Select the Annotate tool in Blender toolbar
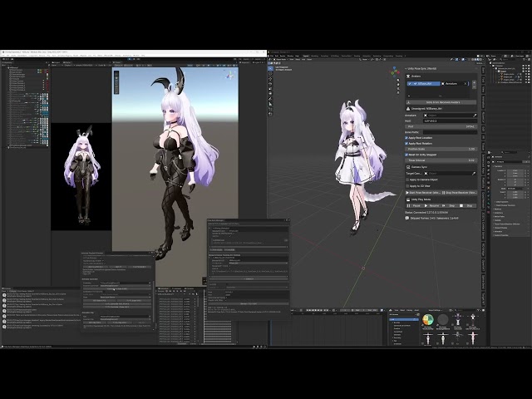Viewport: 532px width, 399px height. 270,100
